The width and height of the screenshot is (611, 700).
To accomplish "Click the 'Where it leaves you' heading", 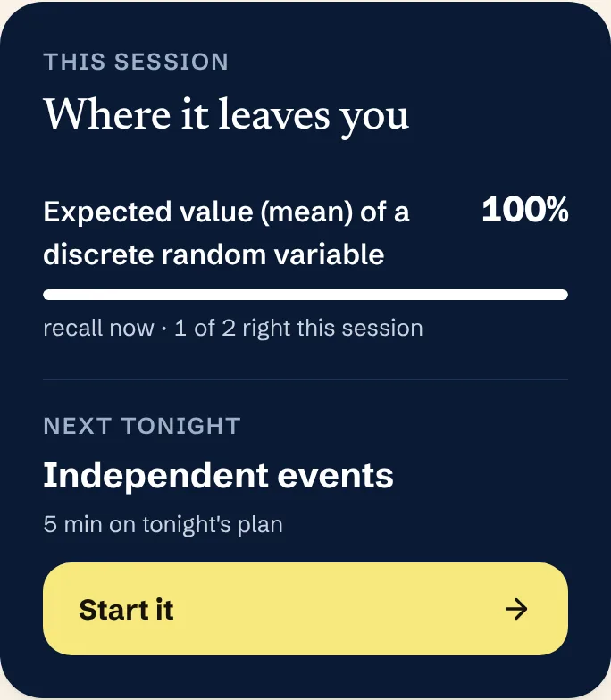I will click(x=226, y=115).
